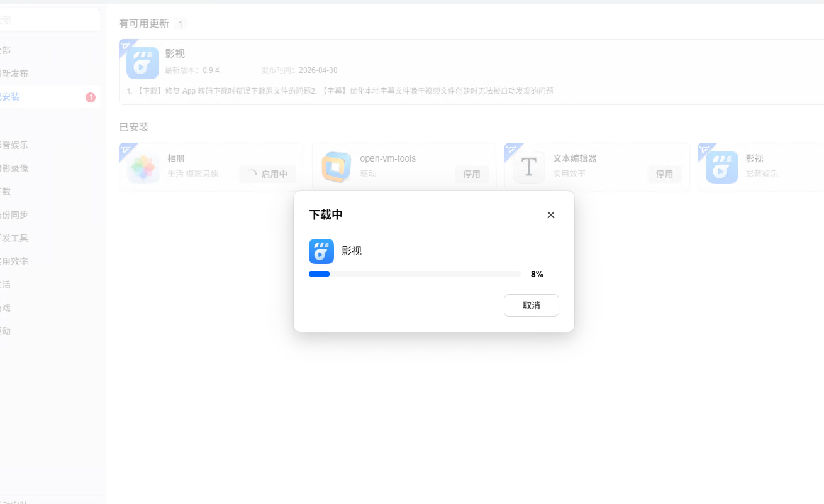Cancel the 影视 download
This screenshot has height=504, width=824.
pos(531,305)
